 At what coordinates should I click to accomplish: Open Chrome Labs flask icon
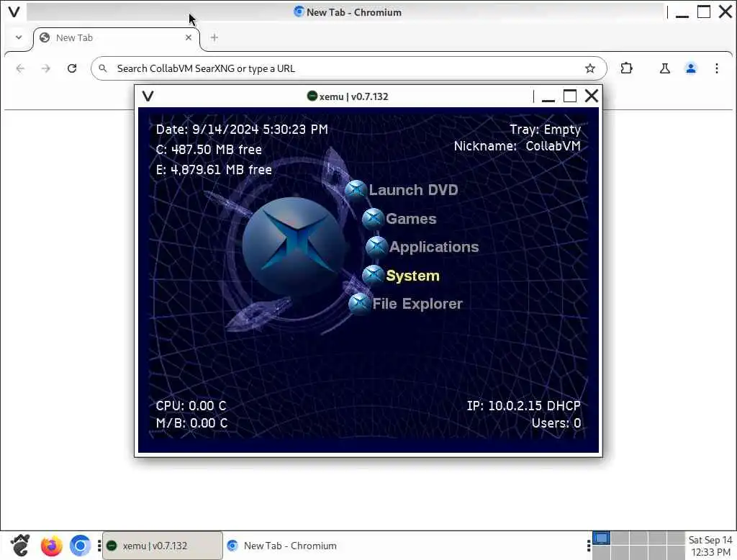coord(664,68)
